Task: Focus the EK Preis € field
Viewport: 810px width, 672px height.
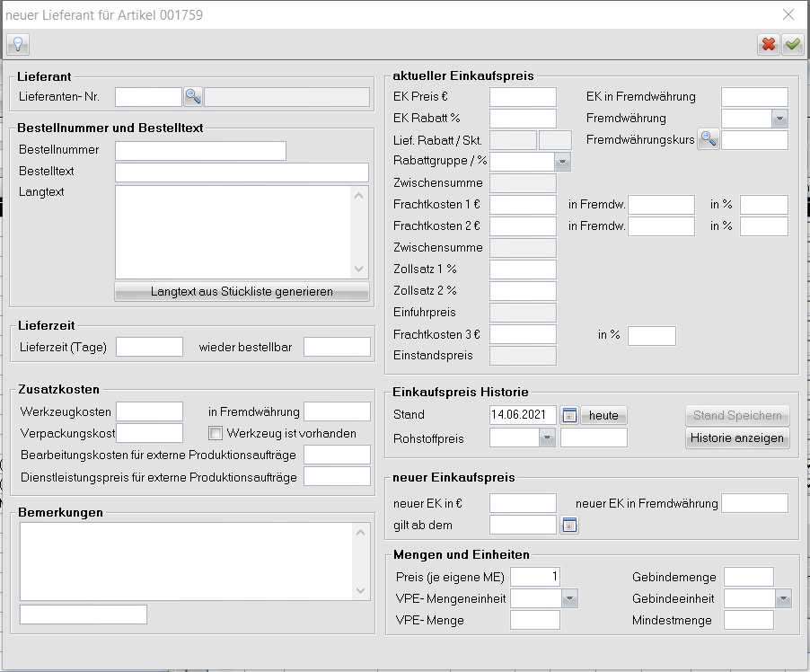Action: [x=523, y=97]
